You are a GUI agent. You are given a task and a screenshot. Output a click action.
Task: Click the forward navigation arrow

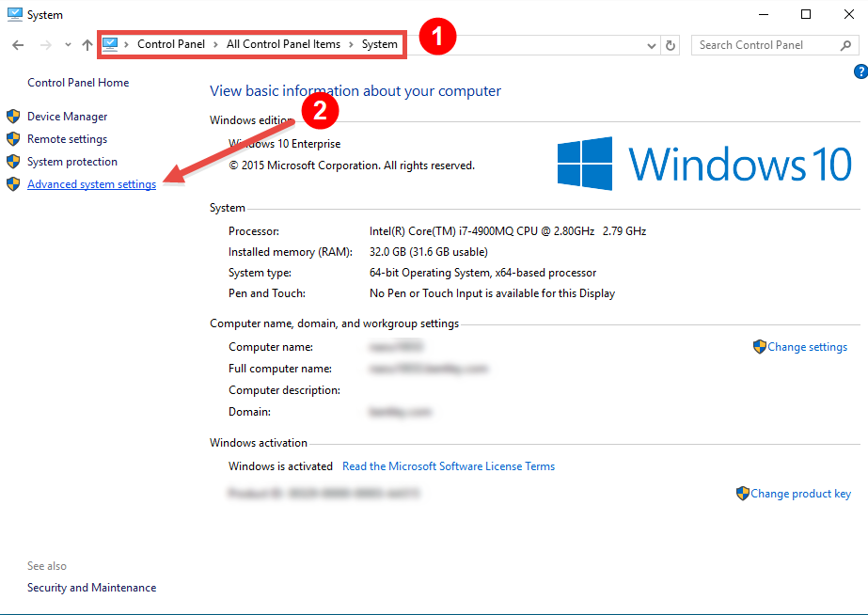[46, 45]
